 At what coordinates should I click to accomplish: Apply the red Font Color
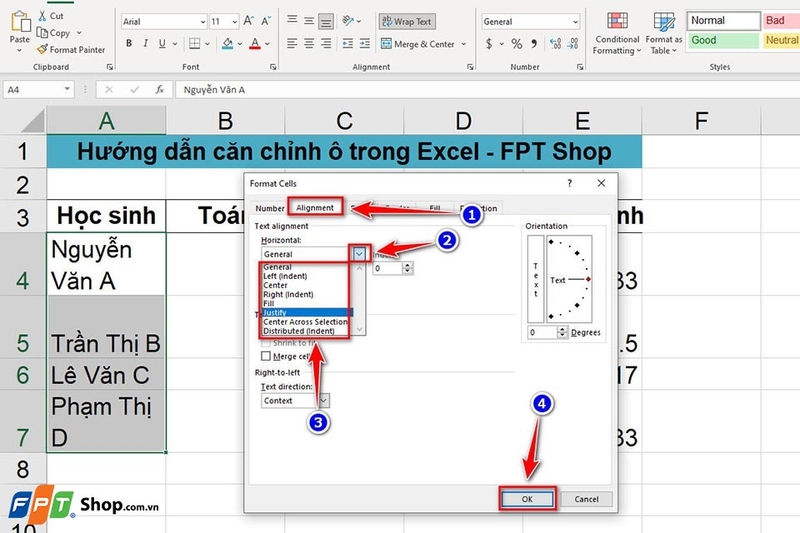click(255, 44)
